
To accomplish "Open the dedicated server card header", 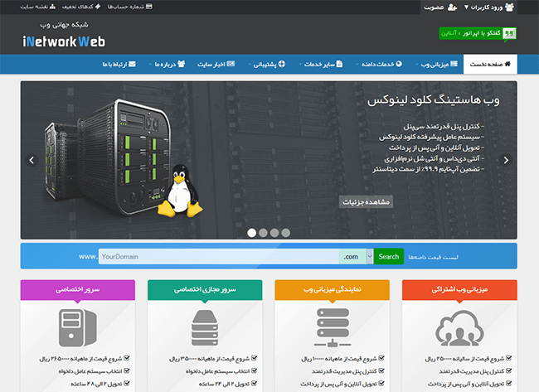I will pyautogui.click(x=78, y=290).
